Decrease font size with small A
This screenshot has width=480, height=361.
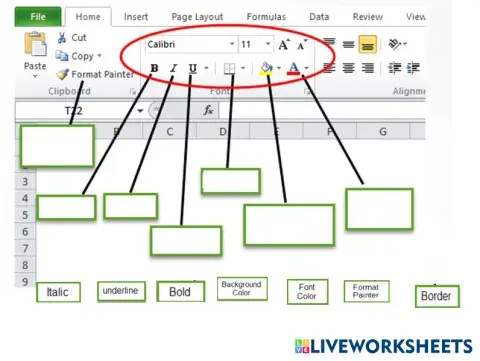click(302, 45)
